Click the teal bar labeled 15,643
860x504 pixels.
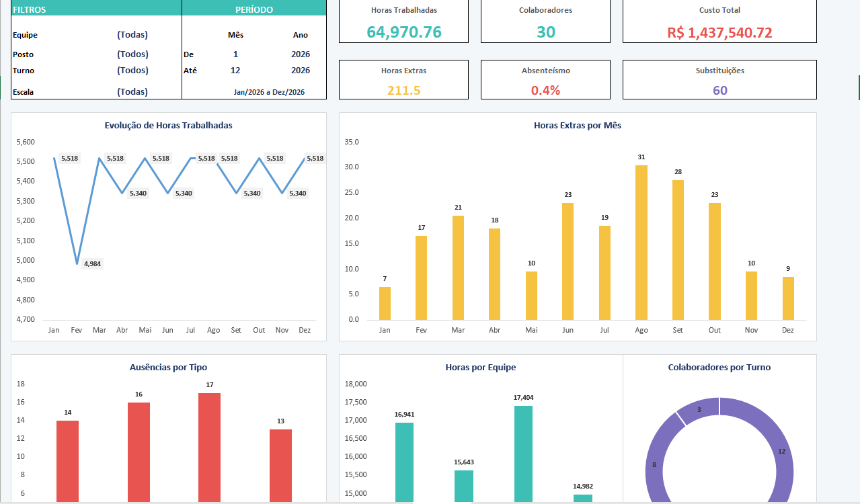pyautogui.click(x=464, y=486)
